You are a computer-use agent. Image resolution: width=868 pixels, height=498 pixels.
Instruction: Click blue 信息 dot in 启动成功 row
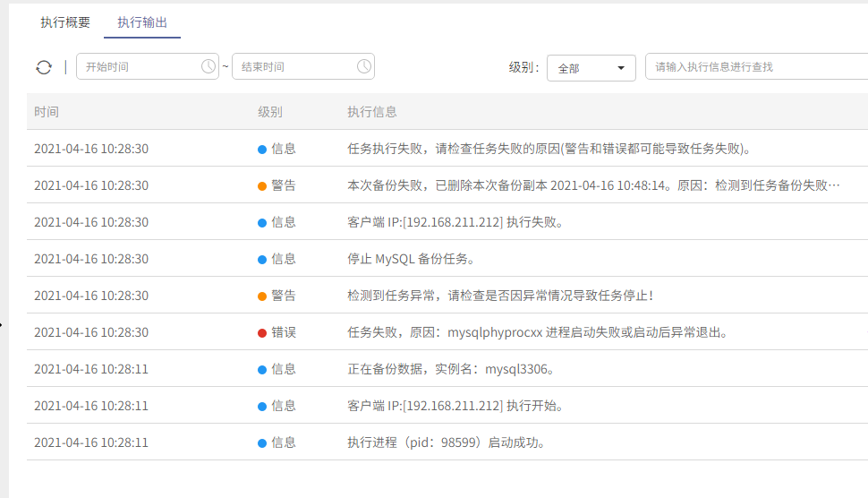click(x=262, y=443)
